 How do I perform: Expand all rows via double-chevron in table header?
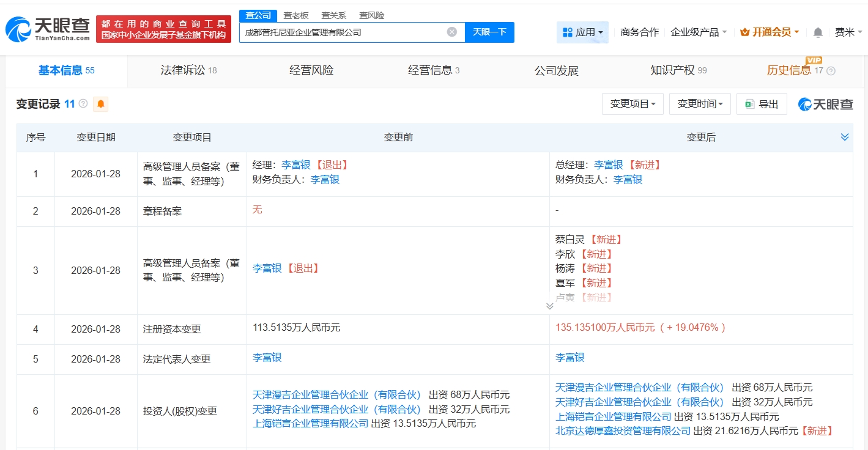(845, 137)
